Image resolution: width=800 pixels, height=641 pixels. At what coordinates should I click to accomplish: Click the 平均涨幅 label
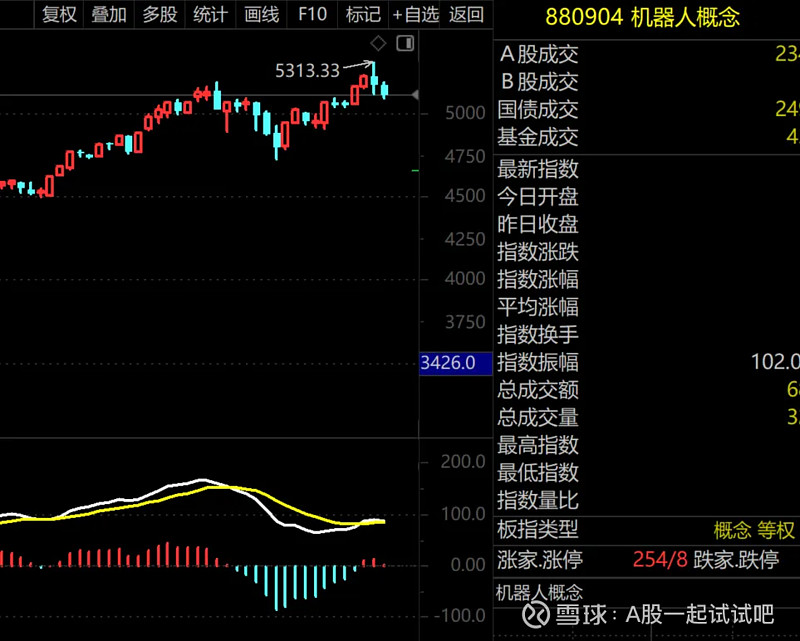(538, 307)
